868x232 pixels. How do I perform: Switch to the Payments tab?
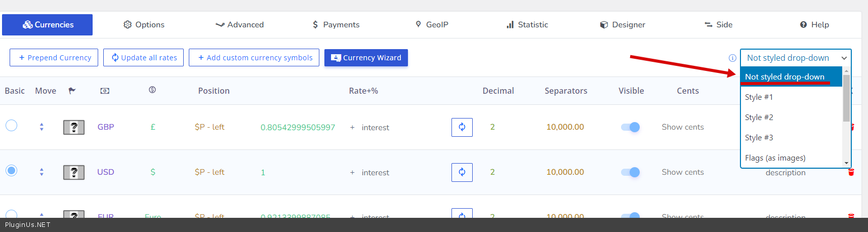(x=336, y=25)
